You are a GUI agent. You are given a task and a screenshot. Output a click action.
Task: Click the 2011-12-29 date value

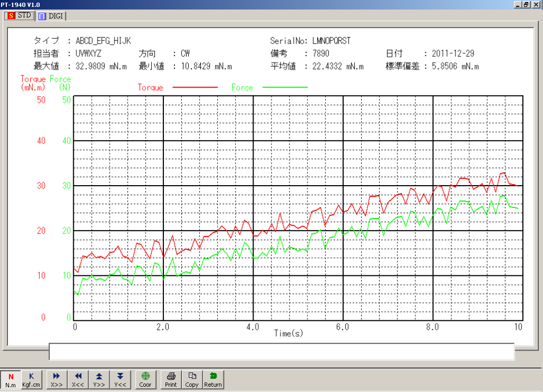coord(453,54)
